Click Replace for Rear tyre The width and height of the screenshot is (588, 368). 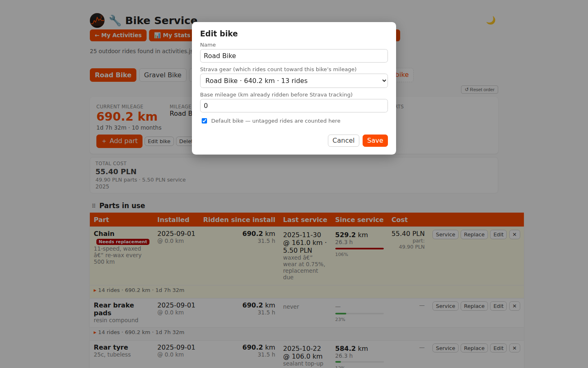click(x=474, y=348)
